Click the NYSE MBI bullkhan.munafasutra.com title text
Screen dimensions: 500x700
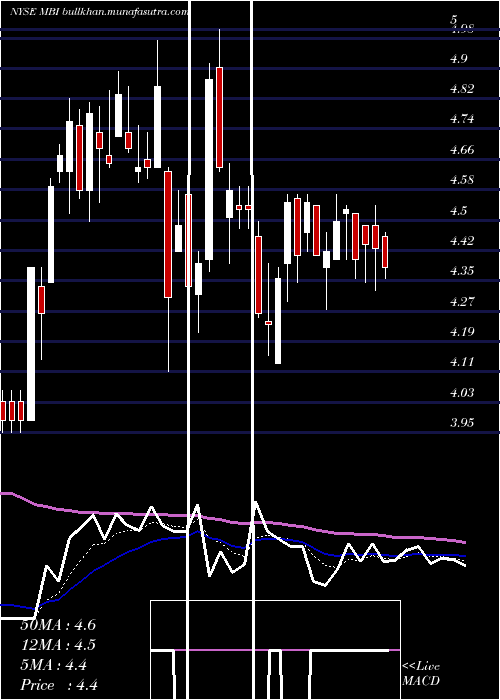coord(99,12)
